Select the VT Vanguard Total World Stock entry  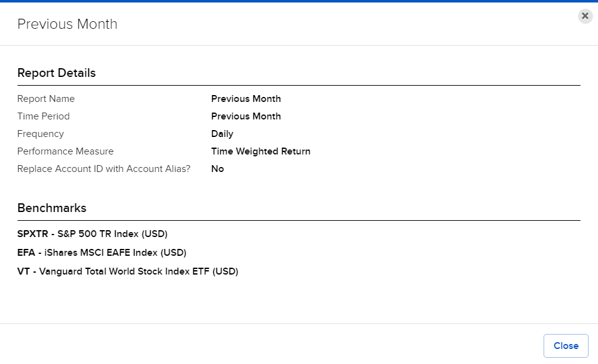[x=128, y=271]
